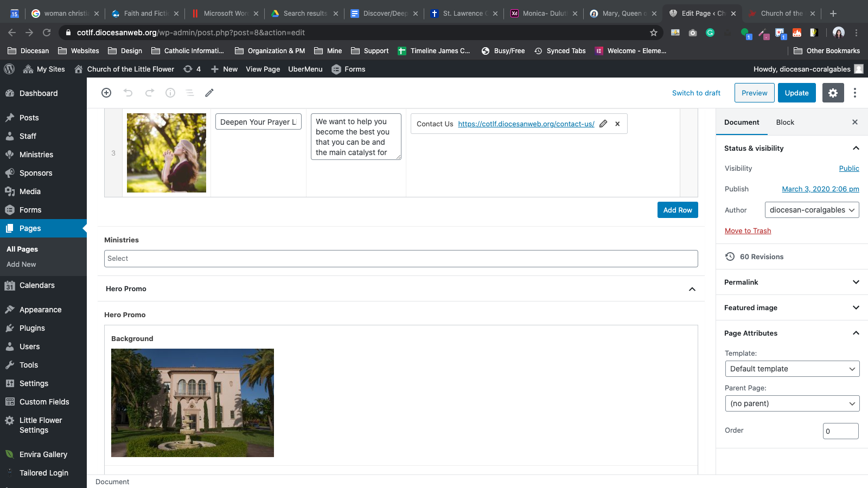Click the Undo arrow in editor toolbar
The width and height of the screenshot is (868, 488).
click(x=128, y=93)
